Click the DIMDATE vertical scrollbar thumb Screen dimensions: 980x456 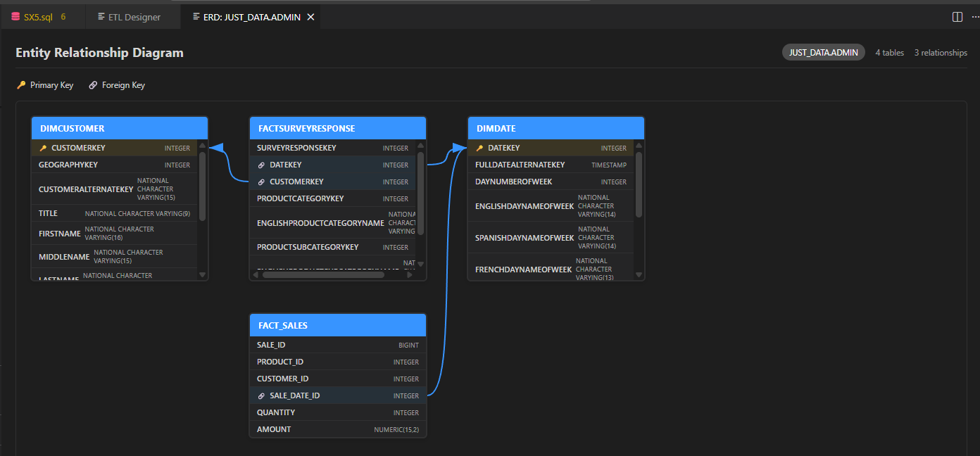point(639,184)
